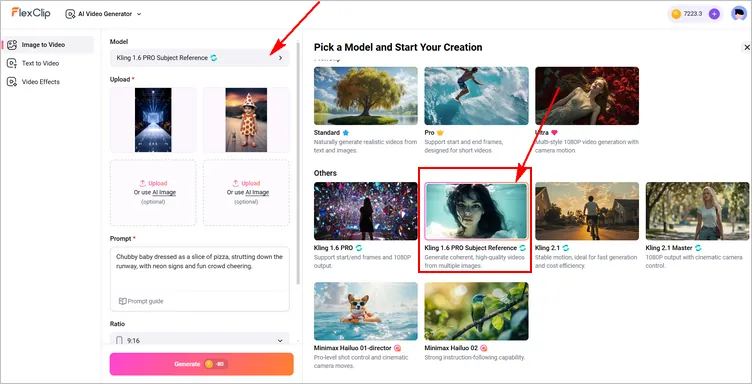Select the Standard model thumbnail
The width and height of the screenshot is (752, 384).
pyautogui.click(x=365, y=96)
